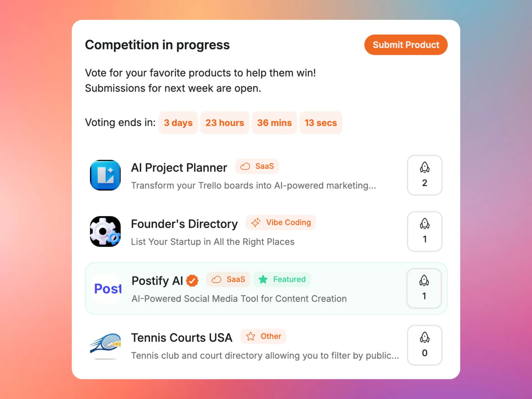The width and height of the screenshot is (532, 399).
Task: Upvote Postify AI via its rocket icon
Action: (424, 288)
